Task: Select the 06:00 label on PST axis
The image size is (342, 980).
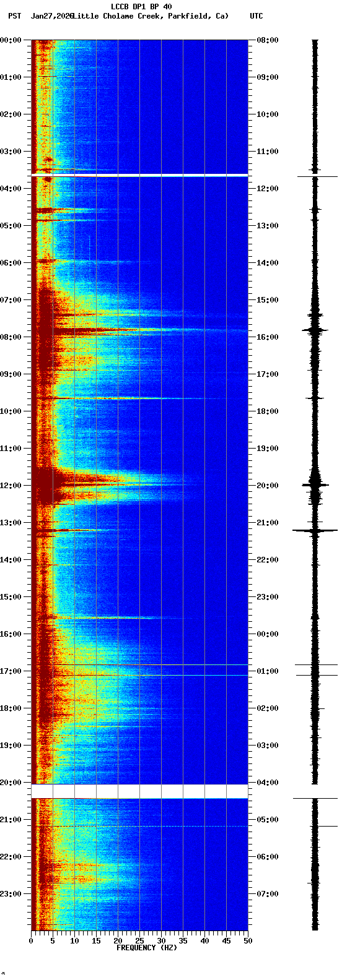Action: (10, 263)
